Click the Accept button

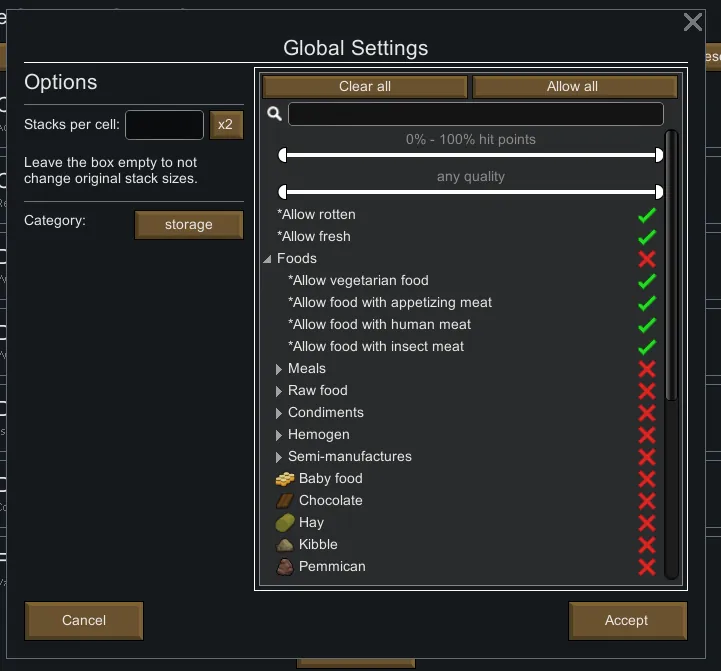pos(627,621)
